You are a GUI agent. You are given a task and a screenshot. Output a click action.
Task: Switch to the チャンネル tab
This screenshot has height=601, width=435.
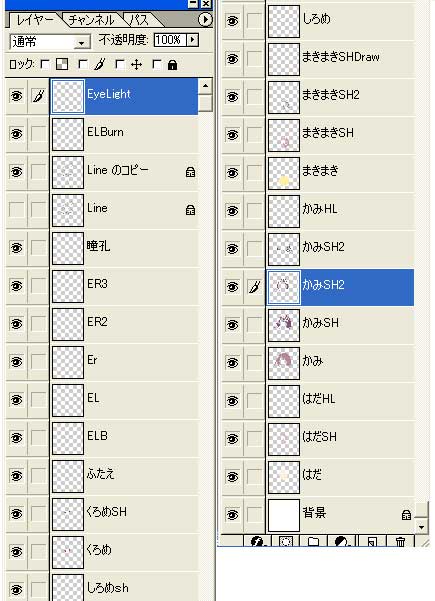point(91,20)
